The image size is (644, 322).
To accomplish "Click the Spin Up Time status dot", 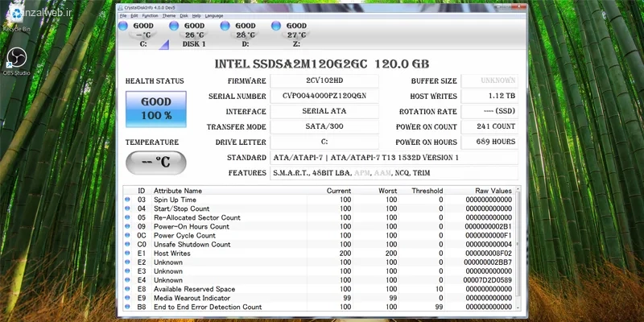I will pyautogui.click(x=127, y=200).
